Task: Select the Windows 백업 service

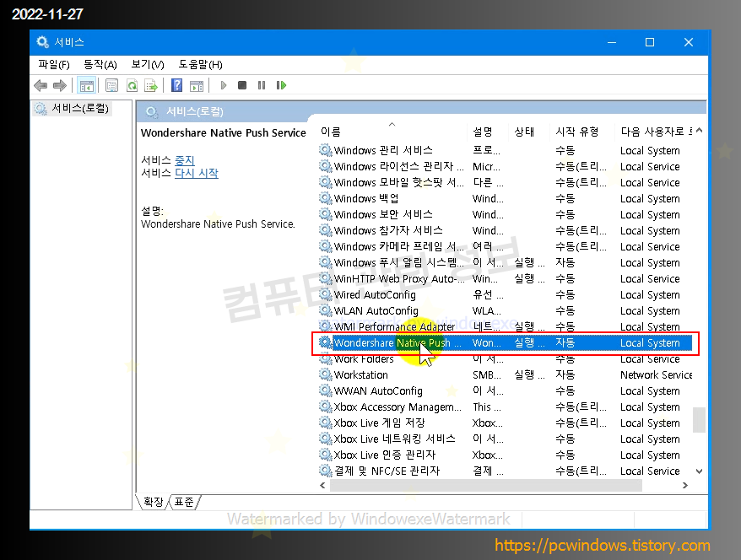Action: point(506,199)
